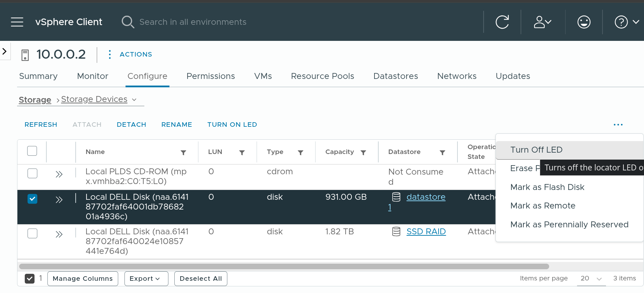Choose Turn Off LED from menu

click(x=570, y=150)
